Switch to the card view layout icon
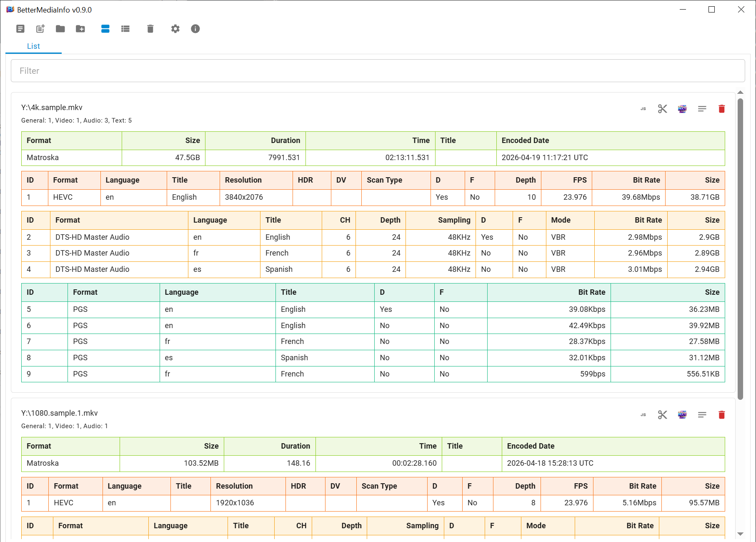The width and height of the screenshot is (756, 542). (x=105, y=29)
